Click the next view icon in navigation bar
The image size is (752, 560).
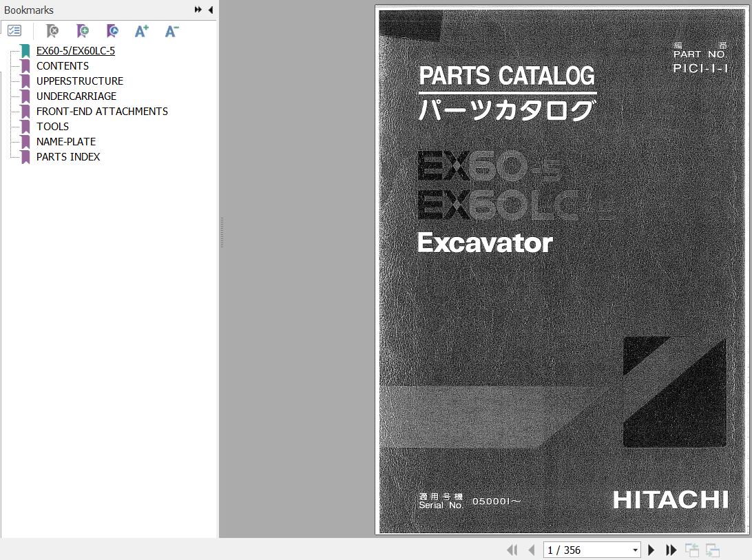pyautogui.click(x=713, y=550)
